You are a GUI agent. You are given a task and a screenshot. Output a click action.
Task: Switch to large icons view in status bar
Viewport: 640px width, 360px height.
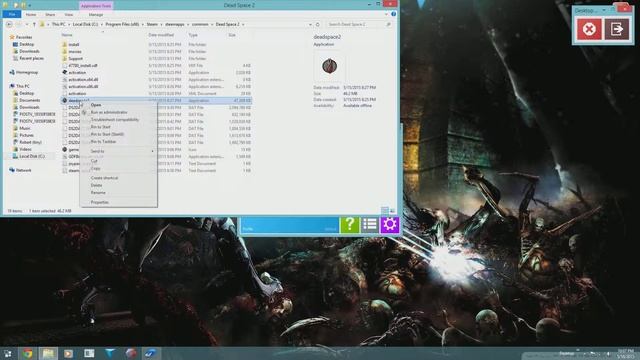[x=392, y=211]
